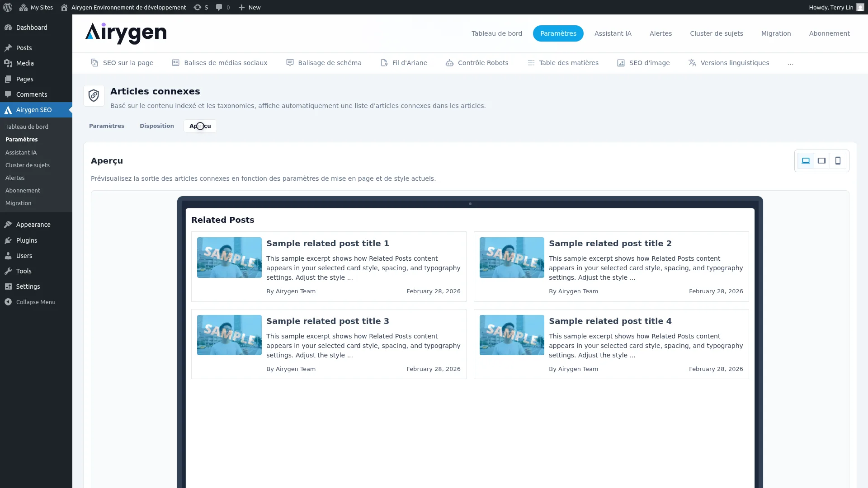Open Appearance via the paintbrush icon
This screenshot has width=868, height=488.
point(8,225)
